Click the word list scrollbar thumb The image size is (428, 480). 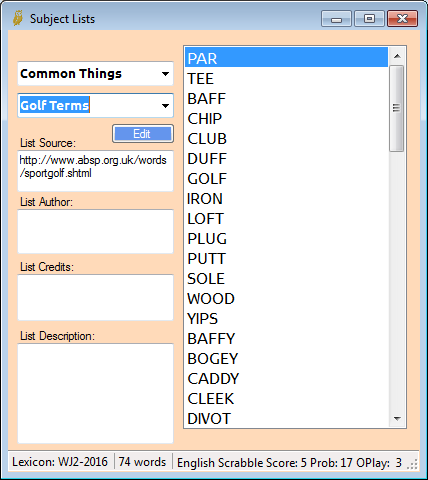(x=397, y=108)
